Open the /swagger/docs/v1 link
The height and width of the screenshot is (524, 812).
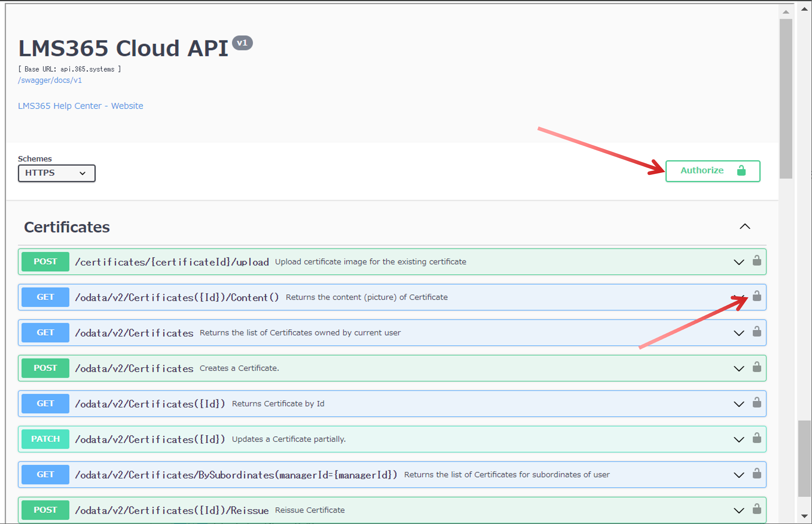[50, 80]
